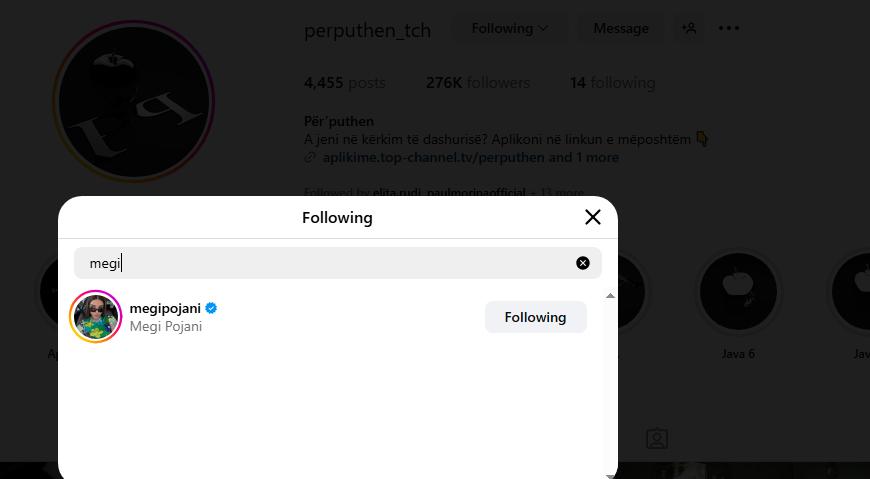
Task: Clear the search text in Following dialog
Action: tap(583, 263)
